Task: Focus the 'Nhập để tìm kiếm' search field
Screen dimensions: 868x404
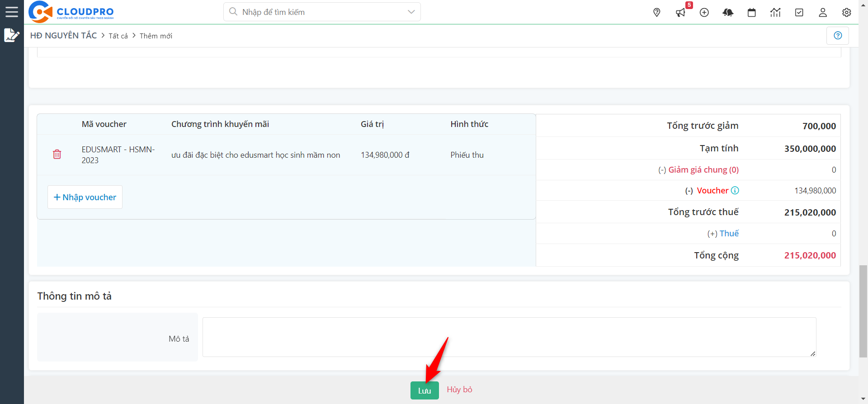Action: [322, 12]
